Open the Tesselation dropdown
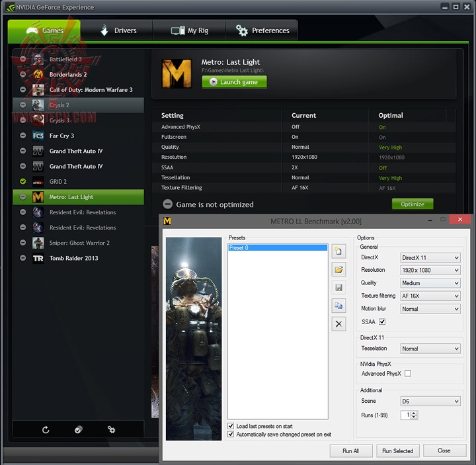 pos(430,349)
